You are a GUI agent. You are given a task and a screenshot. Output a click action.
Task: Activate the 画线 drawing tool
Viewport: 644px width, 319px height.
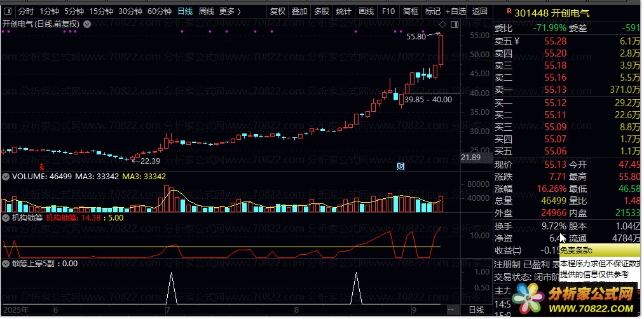[366, 11]
